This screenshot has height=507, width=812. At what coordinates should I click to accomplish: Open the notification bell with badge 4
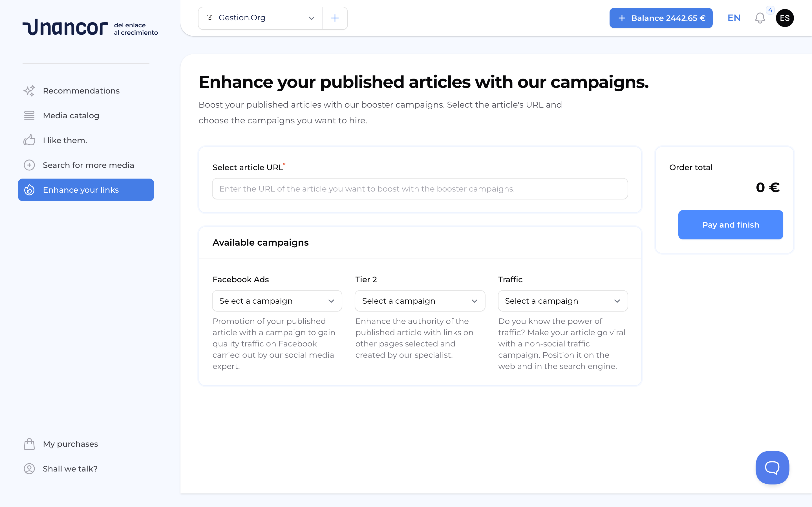760,18
